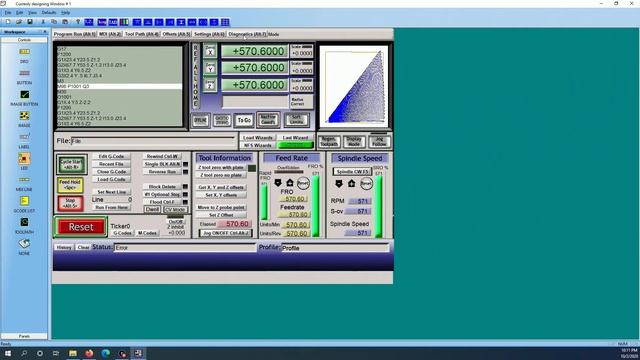Click the red Stop button
Image resolution: width=640 pixels, height=360 pixels.
pos(70,203)
